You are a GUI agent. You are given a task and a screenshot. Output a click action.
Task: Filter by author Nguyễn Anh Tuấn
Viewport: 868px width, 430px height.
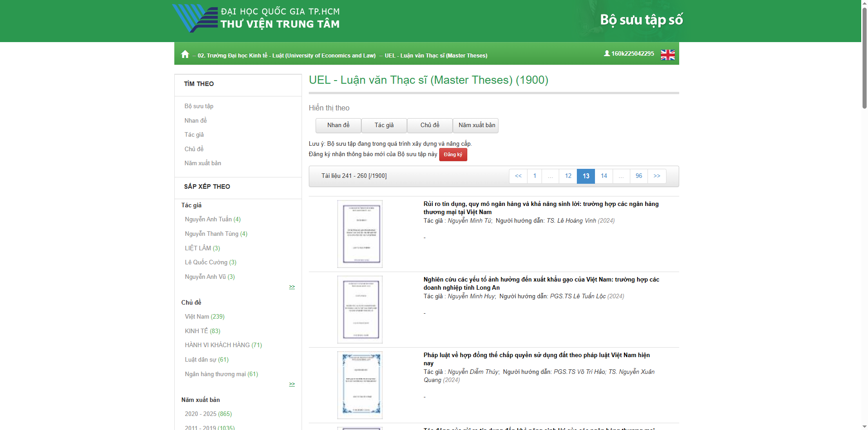tap(212, 220)
